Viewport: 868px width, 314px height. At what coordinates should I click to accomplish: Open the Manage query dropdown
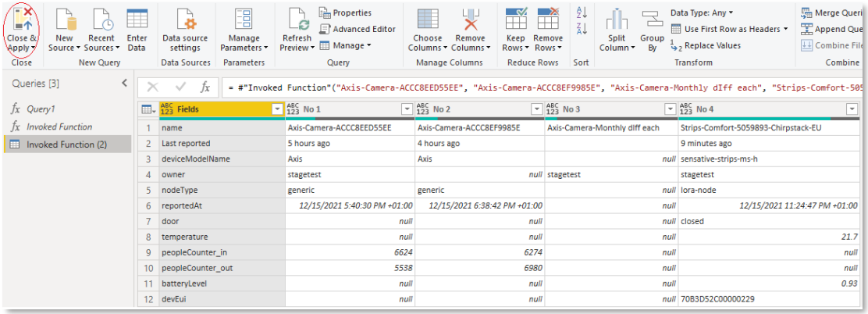tap(346, 45)
